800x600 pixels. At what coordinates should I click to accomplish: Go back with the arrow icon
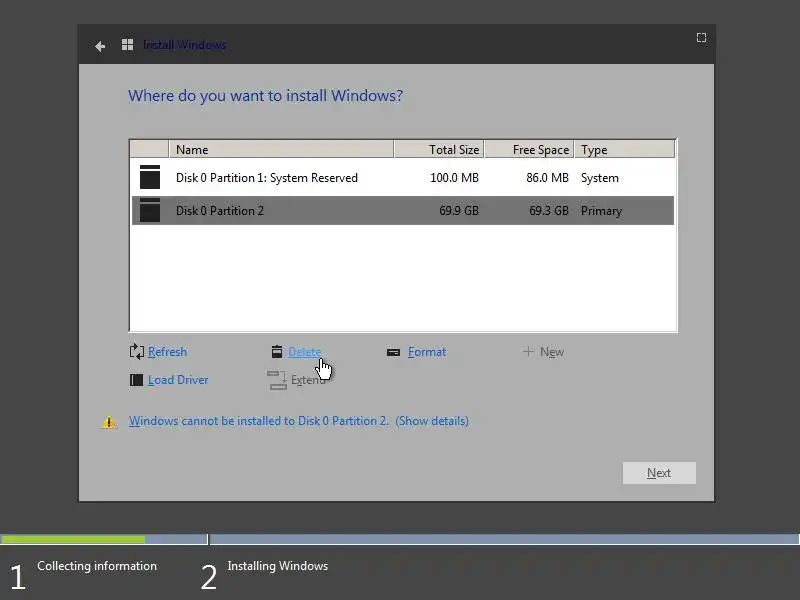click(x=100, y=46)
